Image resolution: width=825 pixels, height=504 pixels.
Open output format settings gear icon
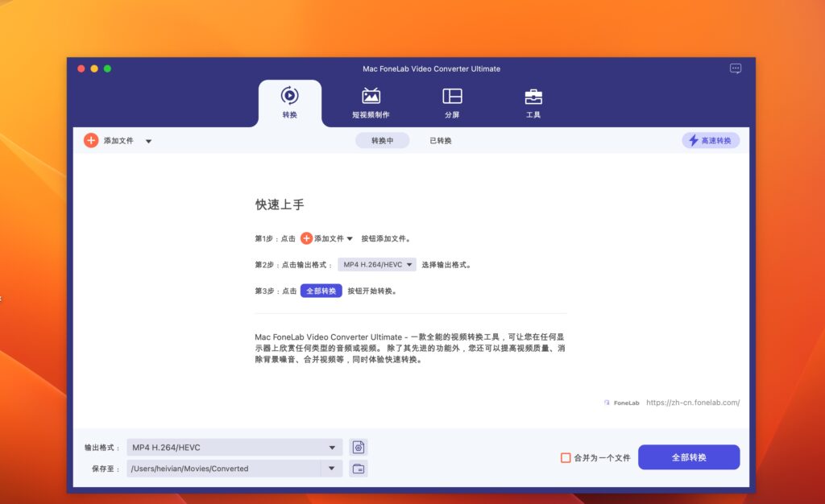[358, 446]
